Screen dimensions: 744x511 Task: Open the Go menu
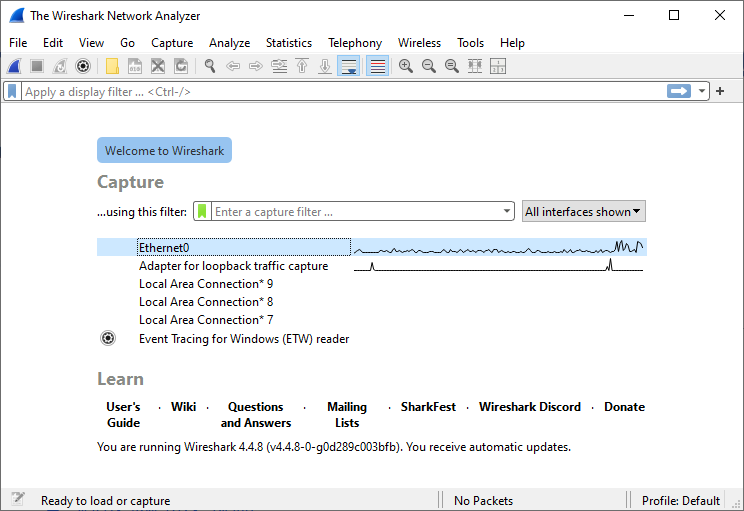[x=127, y=43]
